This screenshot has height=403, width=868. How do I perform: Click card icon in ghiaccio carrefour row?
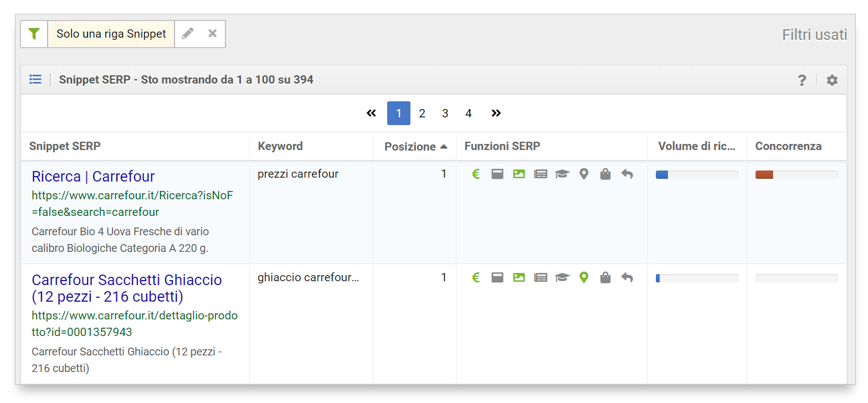(x=497, y=278)
